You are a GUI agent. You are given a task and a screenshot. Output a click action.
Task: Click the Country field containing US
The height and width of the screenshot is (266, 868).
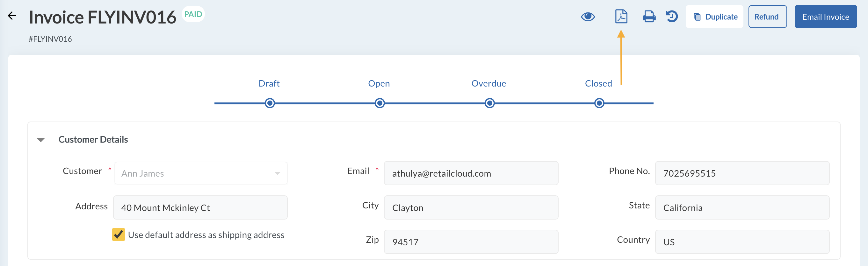(x=742, y=242)
